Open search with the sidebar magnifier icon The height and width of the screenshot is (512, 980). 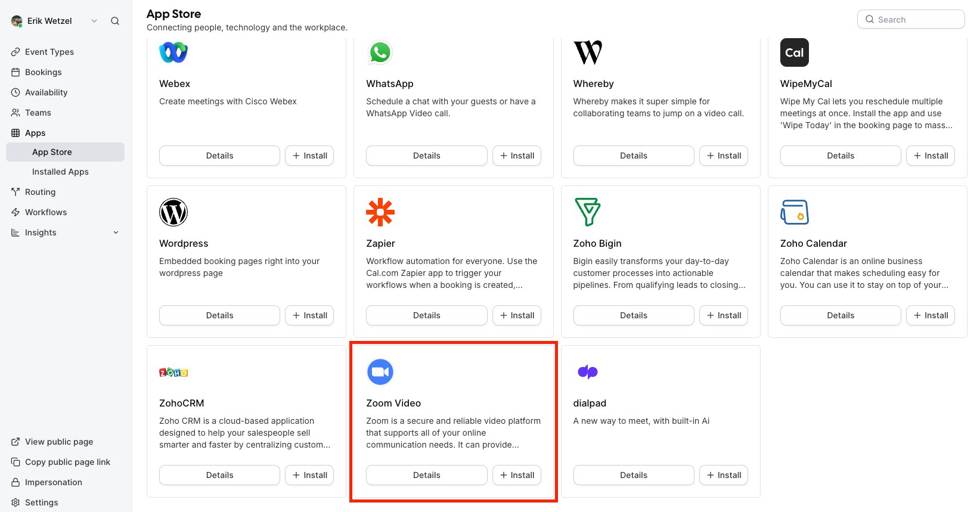[x=115, y=21]
